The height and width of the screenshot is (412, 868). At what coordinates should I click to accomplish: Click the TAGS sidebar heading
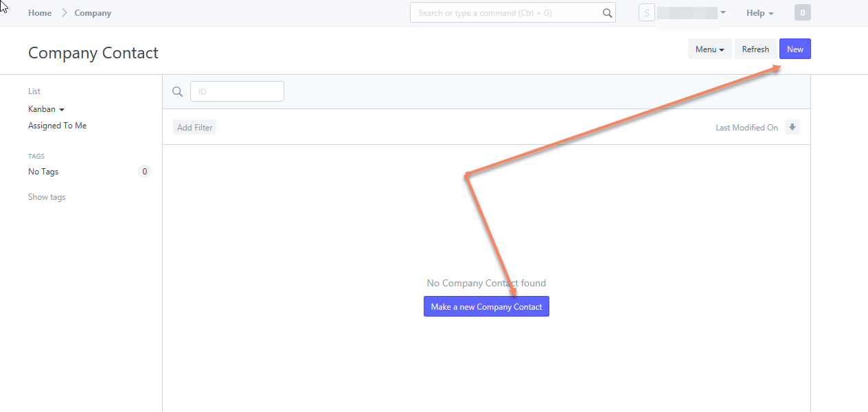[36, 157]
